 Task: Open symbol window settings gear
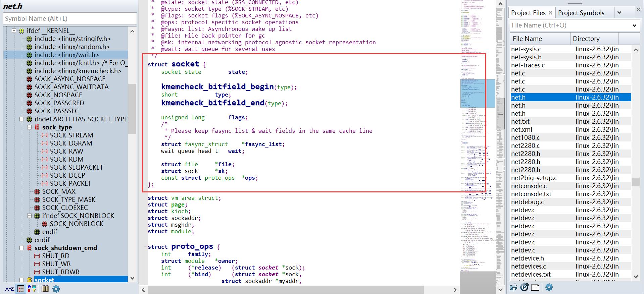click(56, 289)
